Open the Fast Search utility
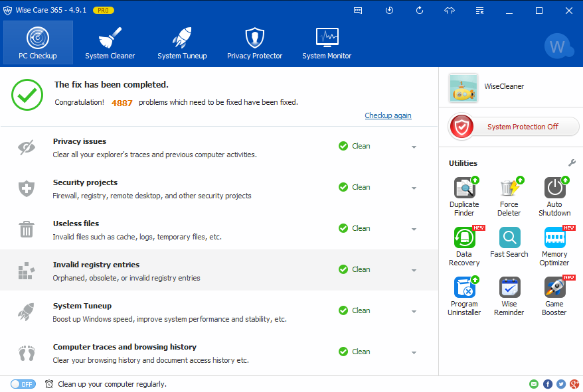The width and height of the screenshot is (583, 392). pos(509,238)
